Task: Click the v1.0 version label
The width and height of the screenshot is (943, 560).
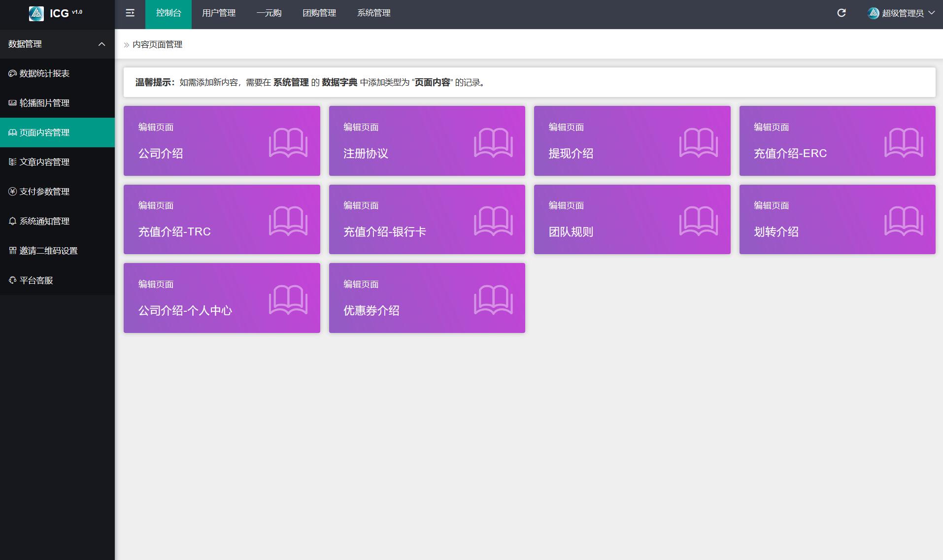Action: click(77, 12)
